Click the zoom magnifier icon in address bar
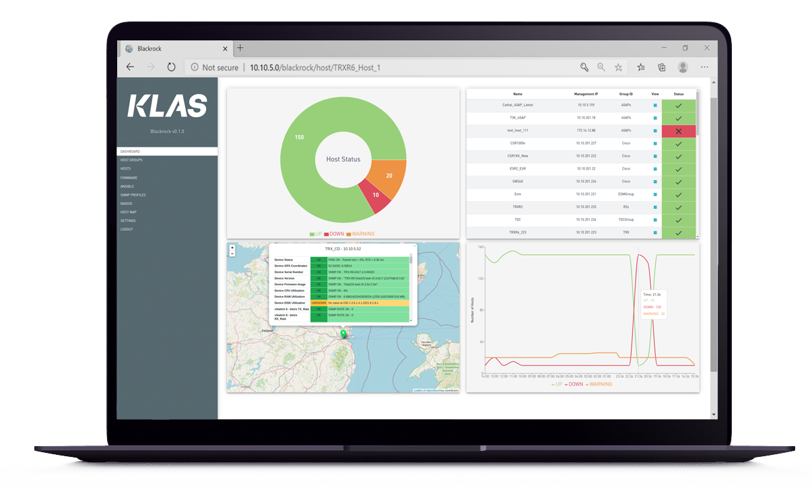This screenshot has height=504, width=812. click(x=601, y=67)
